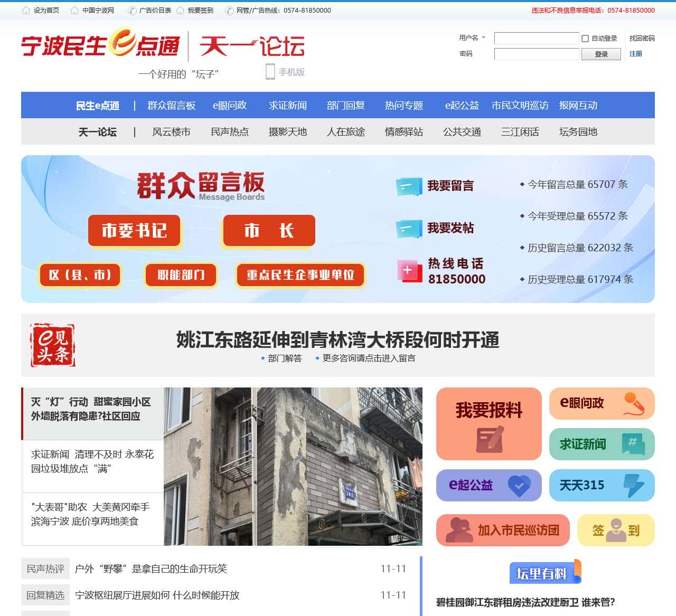Click inside the 密码 password field
This screenshot has height=616, width=676.
(x=536, y=54)
